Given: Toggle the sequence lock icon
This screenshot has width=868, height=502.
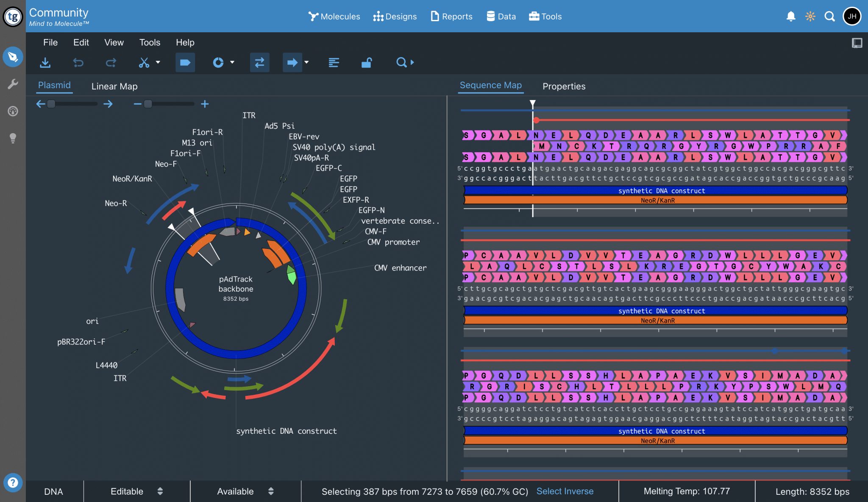Looking at the screenshot, I should coord(367,63).
